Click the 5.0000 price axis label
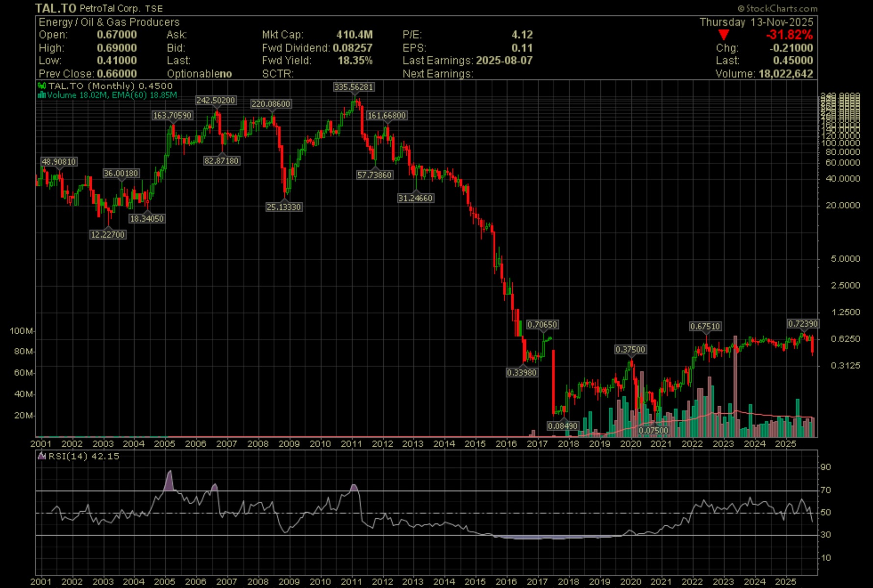The image size is (873, 588). pyautogui.click(x=846, y=259)
